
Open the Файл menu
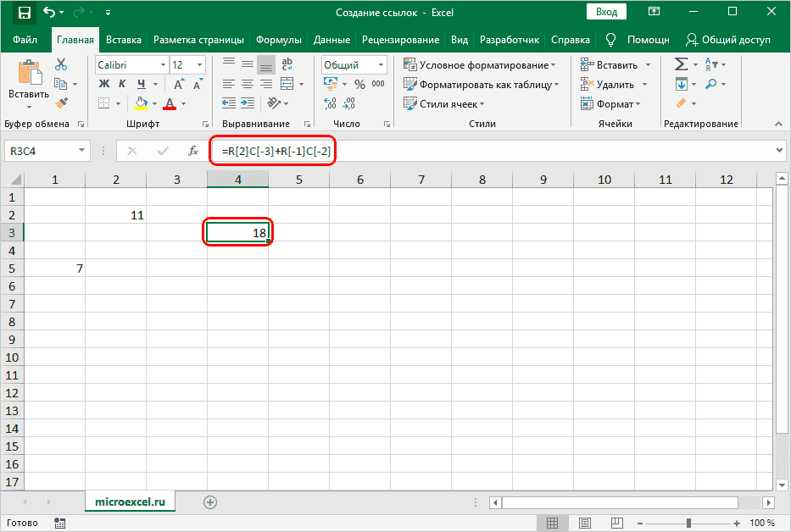coord(26,40)
